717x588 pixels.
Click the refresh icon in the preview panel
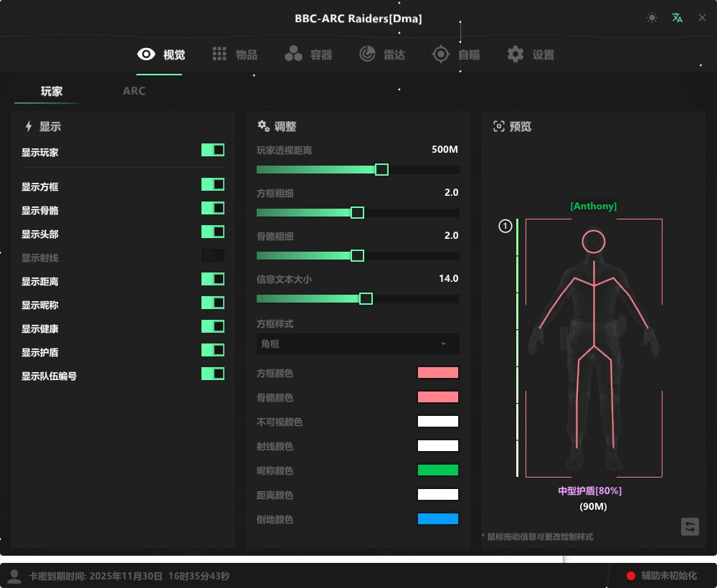point(690,527)
